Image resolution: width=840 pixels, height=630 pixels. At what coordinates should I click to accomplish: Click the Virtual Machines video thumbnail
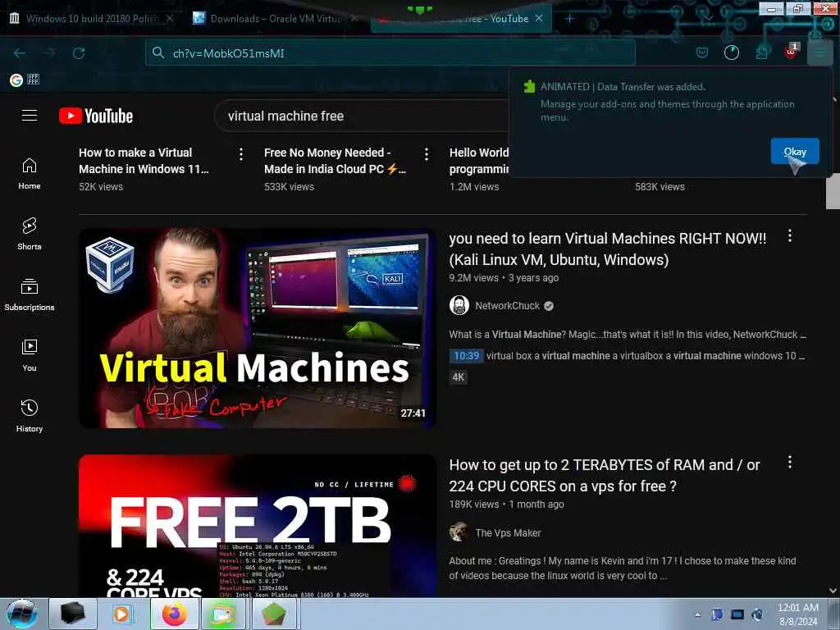coord(257,328)
